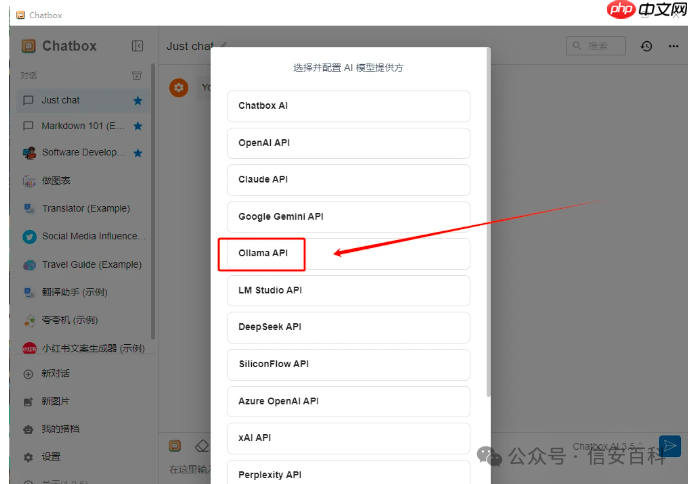
Task: Open the Software Developer conversation
Action: [83, 153]
